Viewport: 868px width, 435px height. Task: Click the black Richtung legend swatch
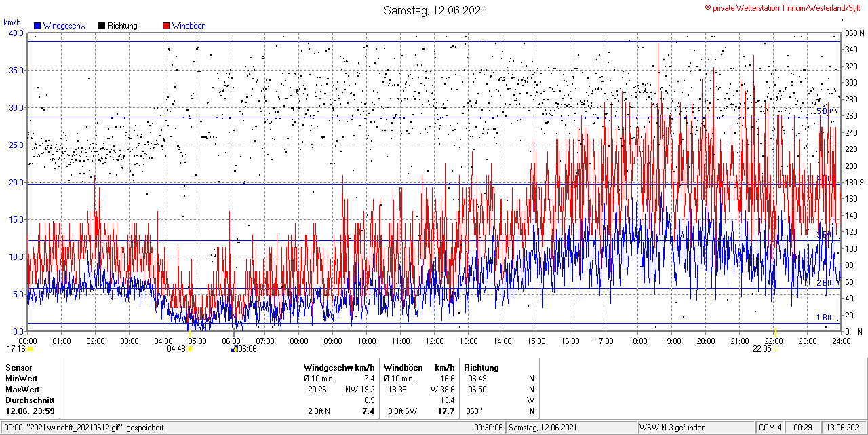pos(102,26)
